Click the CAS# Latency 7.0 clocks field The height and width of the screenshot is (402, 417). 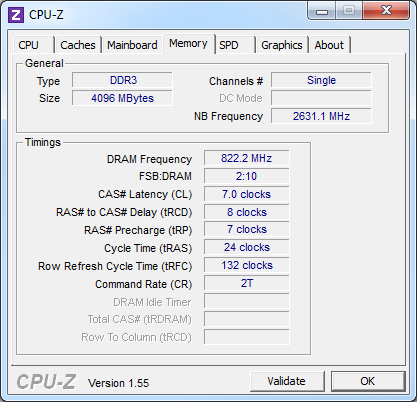(247, 194)
